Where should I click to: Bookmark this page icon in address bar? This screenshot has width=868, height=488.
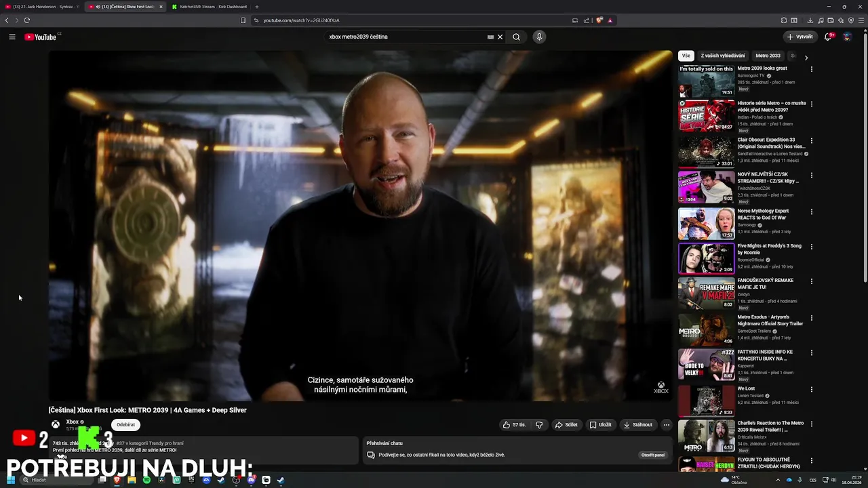tap(243, 20)
